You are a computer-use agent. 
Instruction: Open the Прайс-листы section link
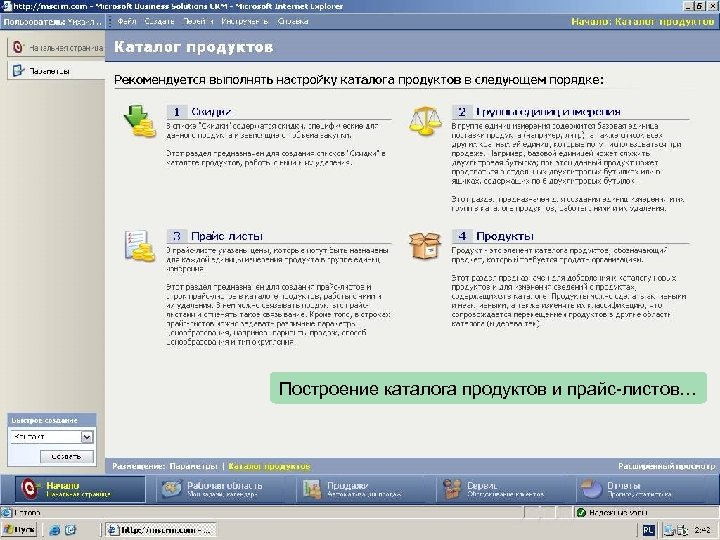[227, 236]
